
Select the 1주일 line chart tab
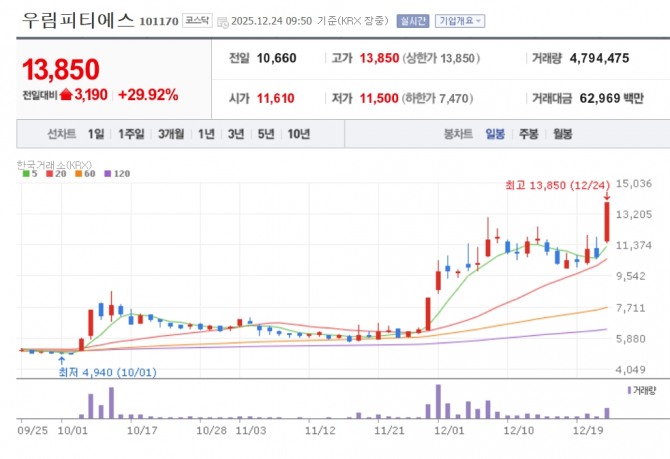pos(131,134)
